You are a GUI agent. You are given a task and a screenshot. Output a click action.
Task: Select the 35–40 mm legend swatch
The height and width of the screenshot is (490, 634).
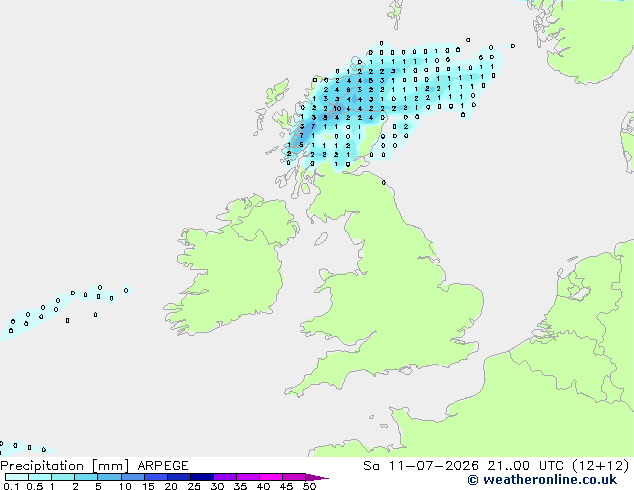[248, 477]
